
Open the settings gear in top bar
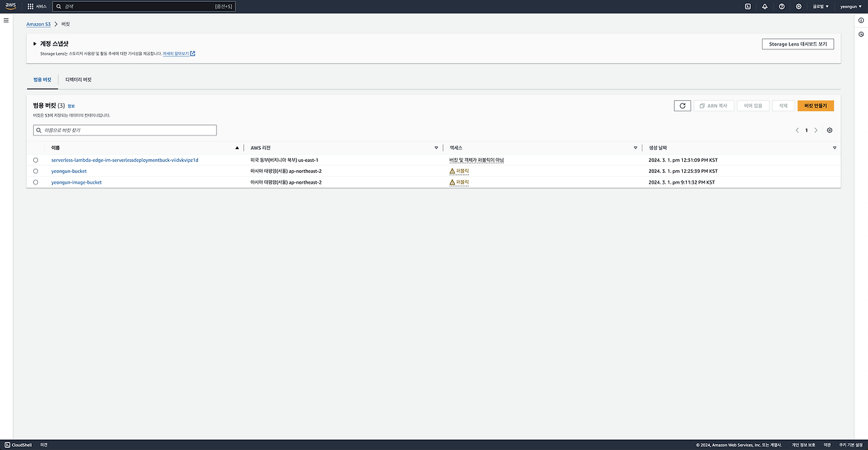799,6
